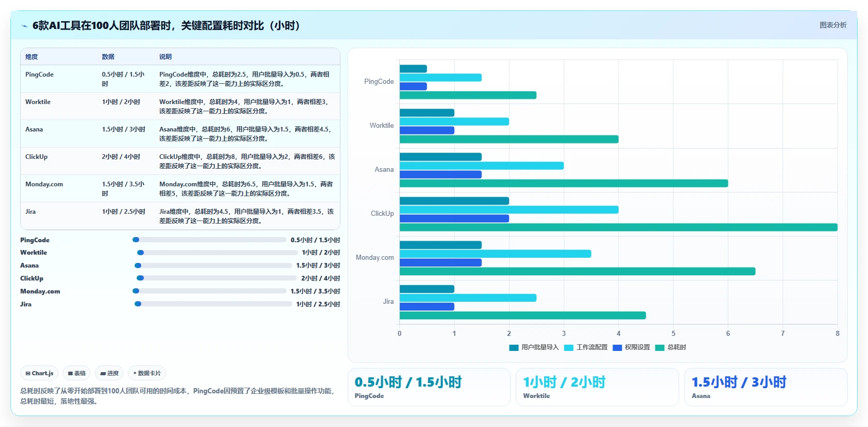Click the Monday.com 总耗时 bar in chart

[x=577, y=271]
